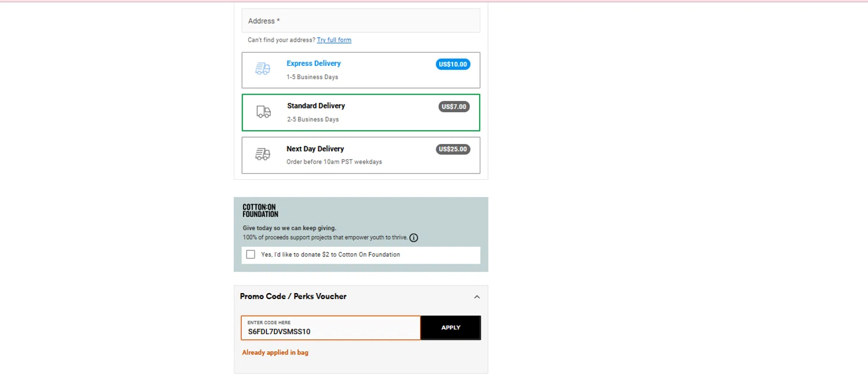Click the US$10.00 Express price badge

click(x=453, y=64)
